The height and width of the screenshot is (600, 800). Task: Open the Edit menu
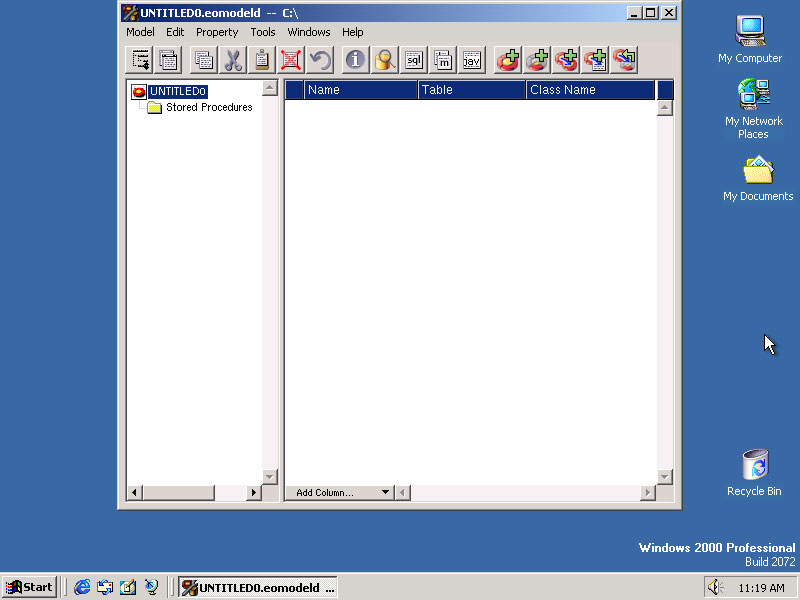point(175,32)
